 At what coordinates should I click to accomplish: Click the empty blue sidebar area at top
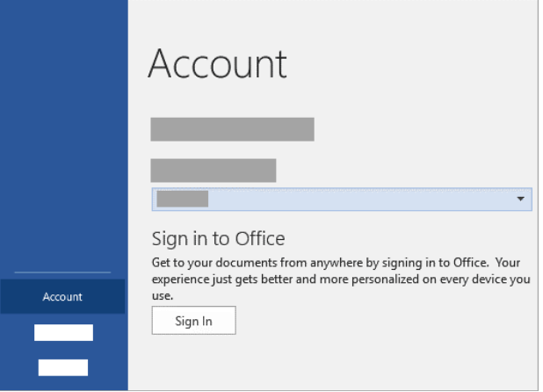tap(63, 105)
